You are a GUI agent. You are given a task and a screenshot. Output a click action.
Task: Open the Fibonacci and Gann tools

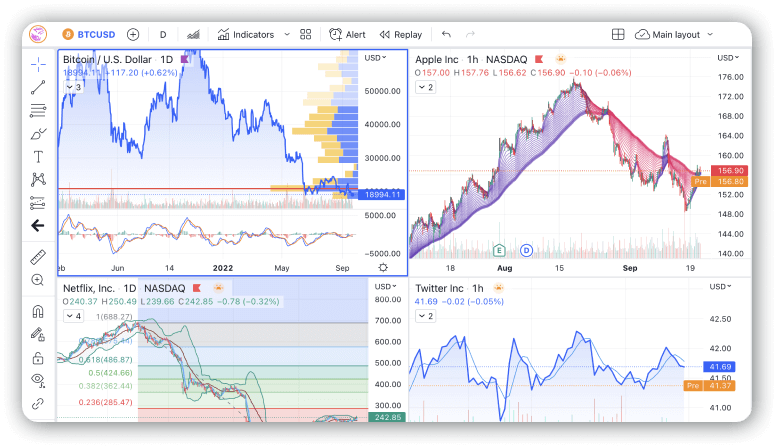pyautogui.click(x=38, y=110)
